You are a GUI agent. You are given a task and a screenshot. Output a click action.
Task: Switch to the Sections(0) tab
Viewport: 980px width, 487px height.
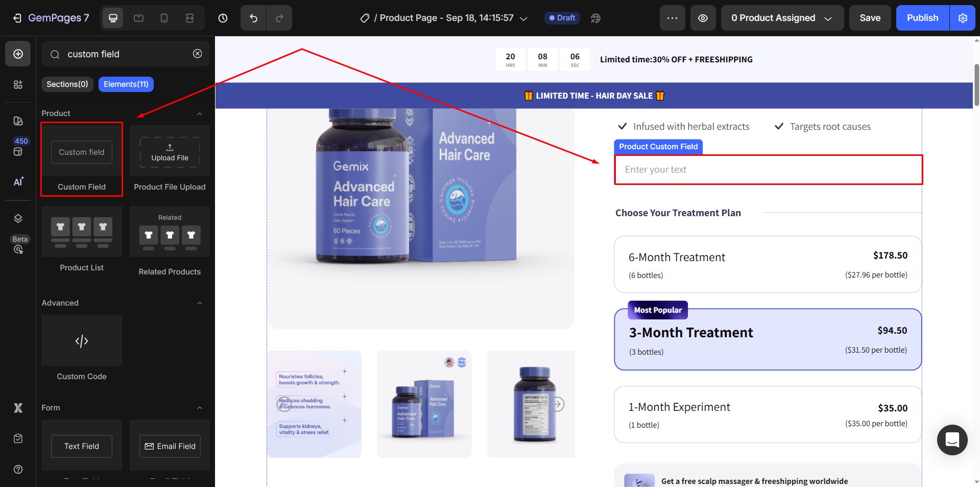tap(67, 84)
